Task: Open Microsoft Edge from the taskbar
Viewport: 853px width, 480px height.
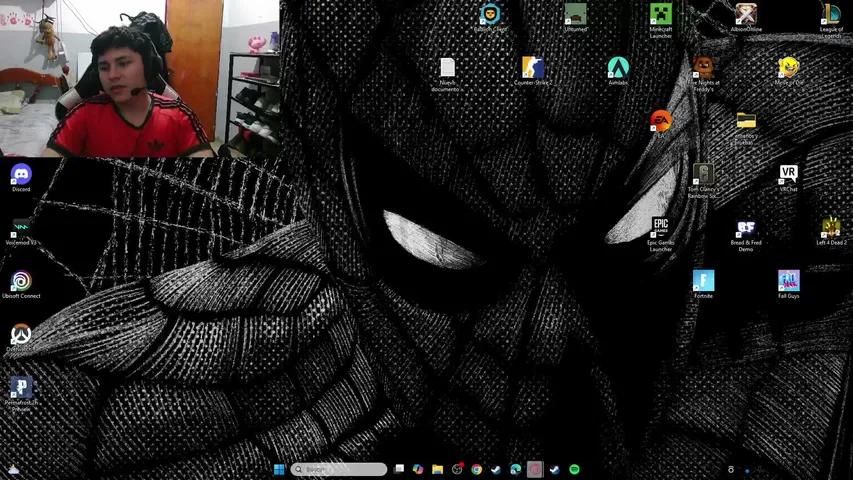Action: tap(515, 469)
